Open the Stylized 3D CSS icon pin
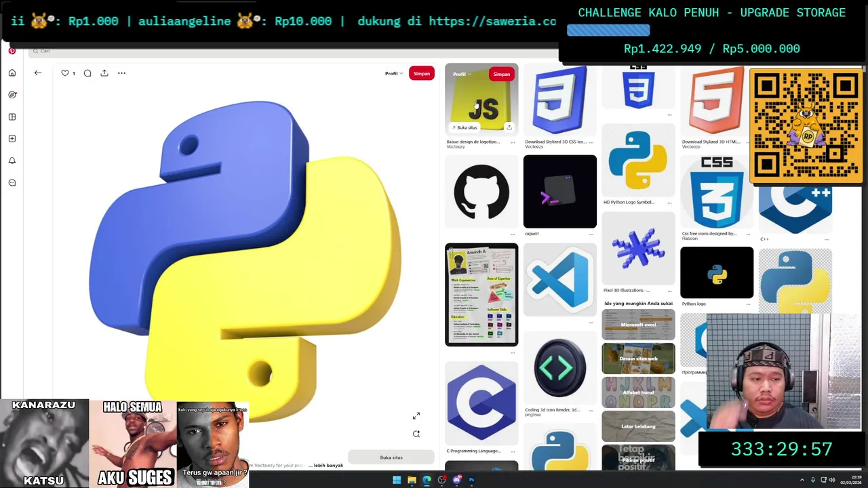Screen dimensions: 868x488 pyautogui.click(x=560, y=100)
